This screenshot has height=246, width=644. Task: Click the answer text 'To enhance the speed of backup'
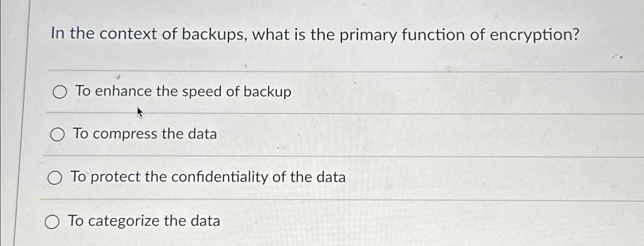[183, 91]
